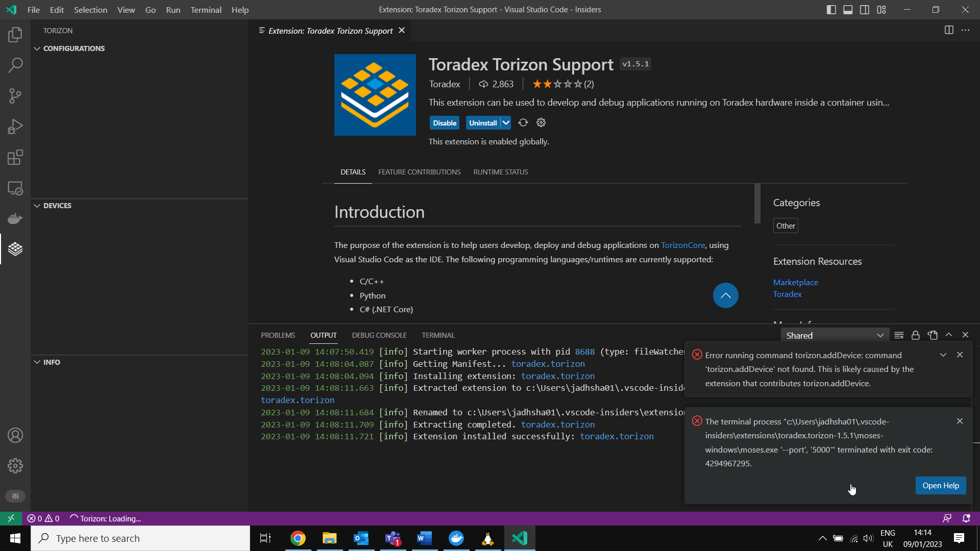Open the Windows Start menu
Viewport: 980px width, 551px height.
[15, 538]
